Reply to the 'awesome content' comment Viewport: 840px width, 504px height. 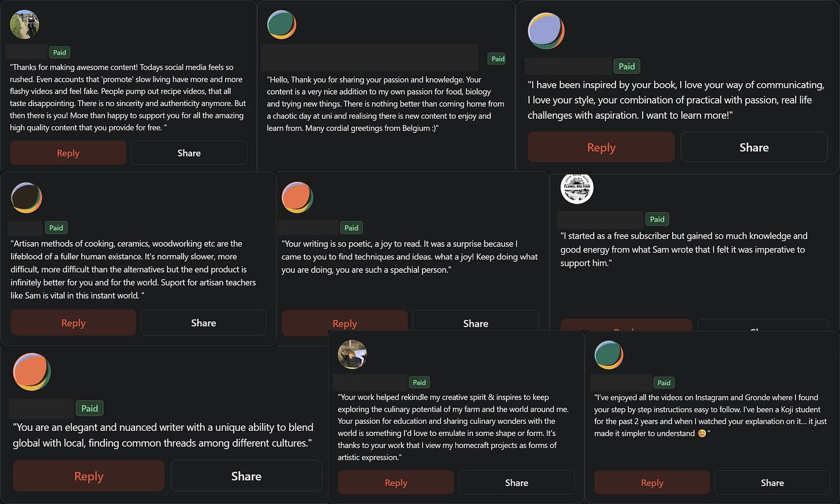tap(68, 153)
